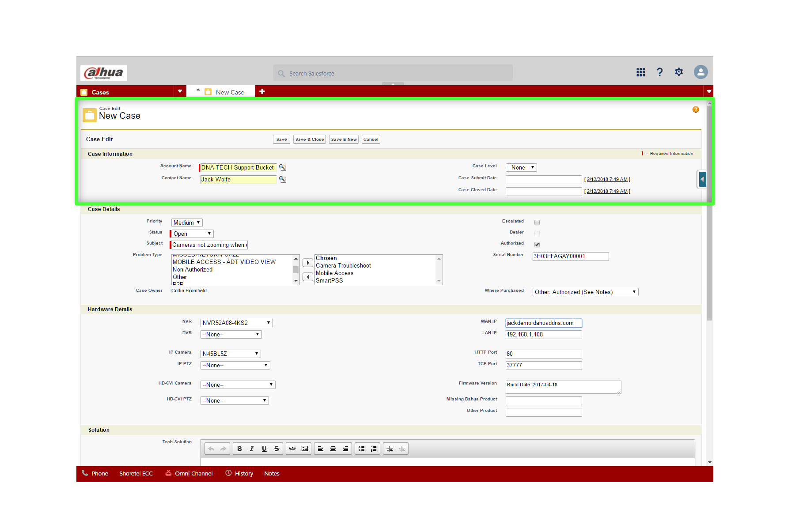Screen dimensions: 795x532
Task: Cancel the case edit
Action: click(x=371, y=140)
